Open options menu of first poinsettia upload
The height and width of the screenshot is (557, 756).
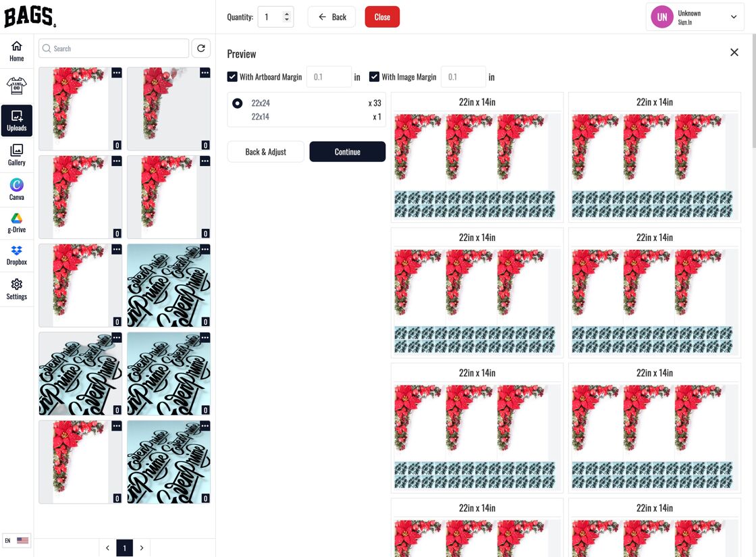pos(117,73)
